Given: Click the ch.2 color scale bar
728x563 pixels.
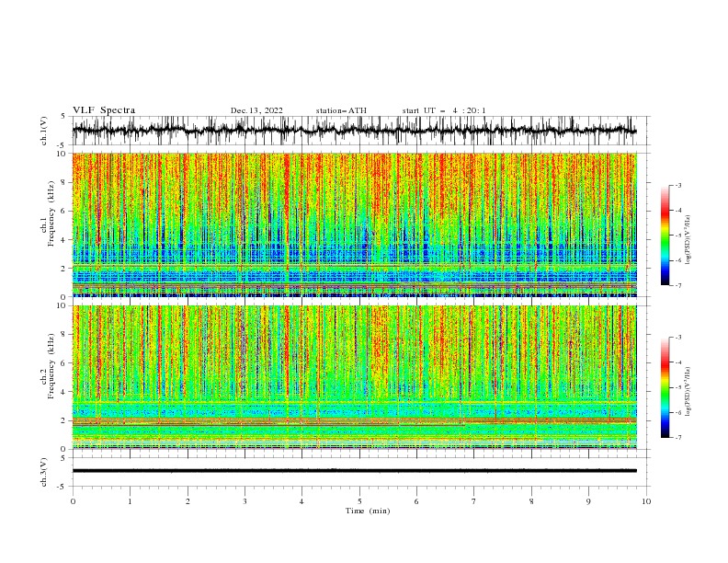Looking at the screenshot, I should click(665, 387).
